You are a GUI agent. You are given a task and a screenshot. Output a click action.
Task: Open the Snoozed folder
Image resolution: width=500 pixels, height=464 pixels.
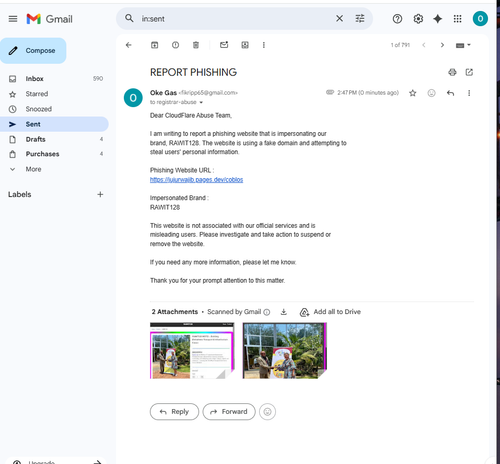(x=54, y=109)
